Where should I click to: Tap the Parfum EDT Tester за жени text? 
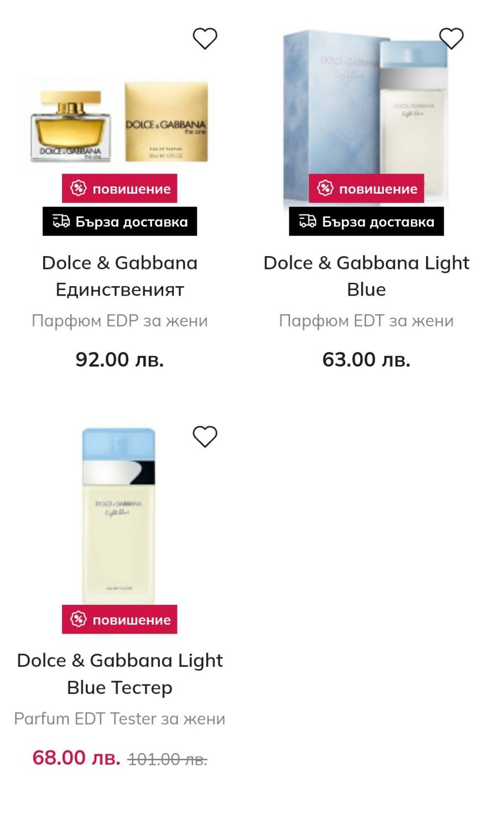coord(119,719)
